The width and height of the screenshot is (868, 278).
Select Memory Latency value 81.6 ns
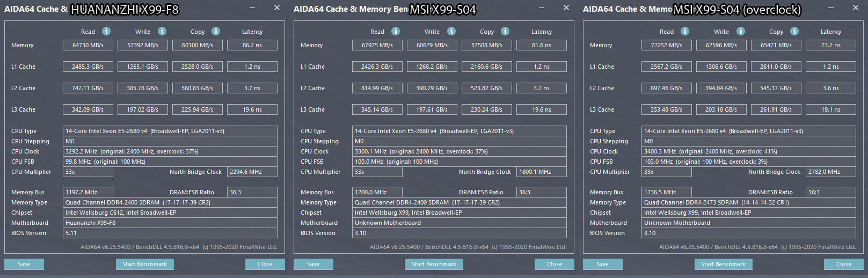[542, 45]
